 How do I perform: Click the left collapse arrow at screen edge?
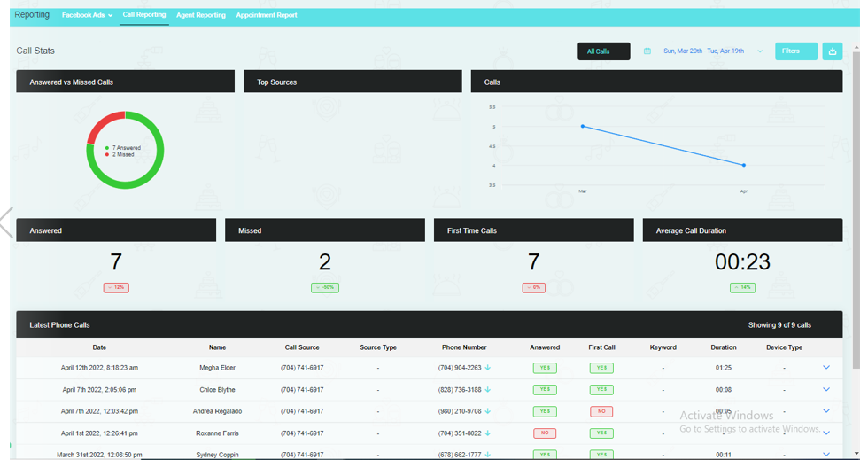point(5,222)
